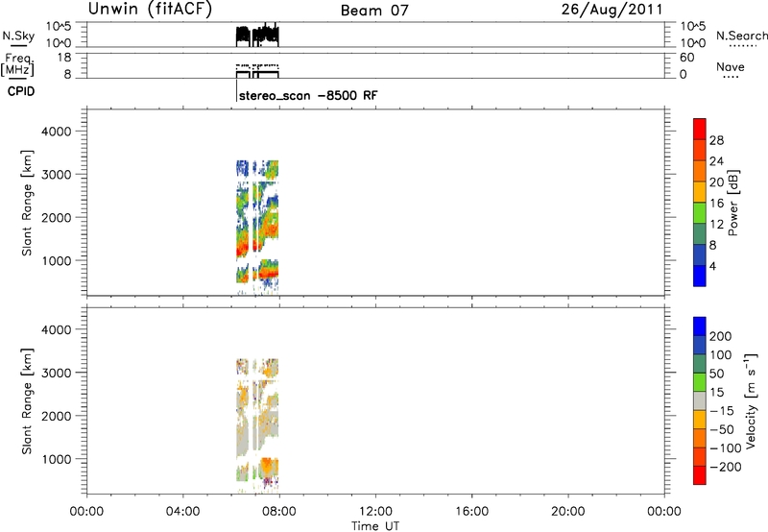
Task: Click the 'Freq. [MHz]' axis label
Action: (x=17, y=64)
